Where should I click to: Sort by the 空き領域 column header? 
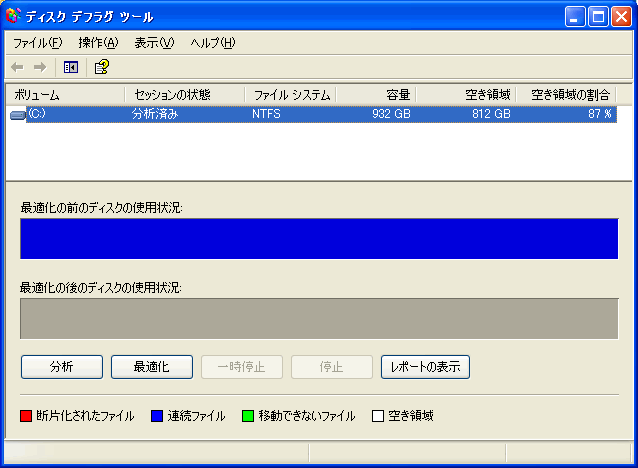point(466,95)
